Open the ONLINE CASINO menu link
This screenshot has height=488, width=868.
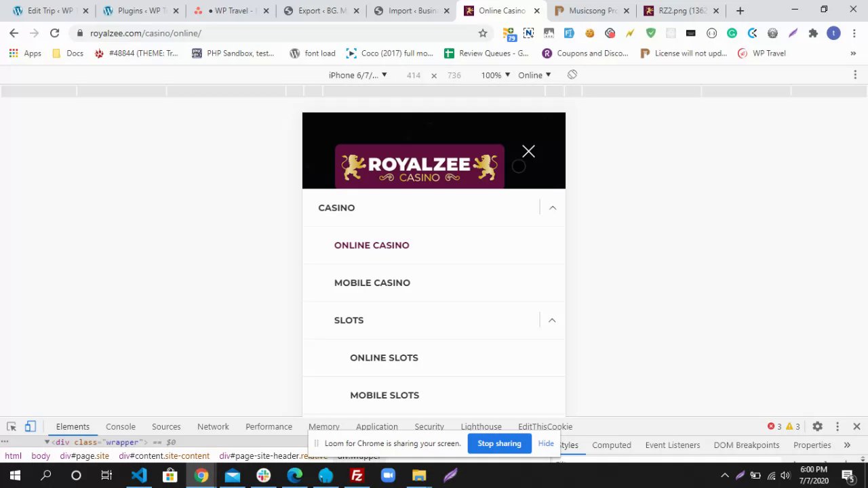click(372, 245)
